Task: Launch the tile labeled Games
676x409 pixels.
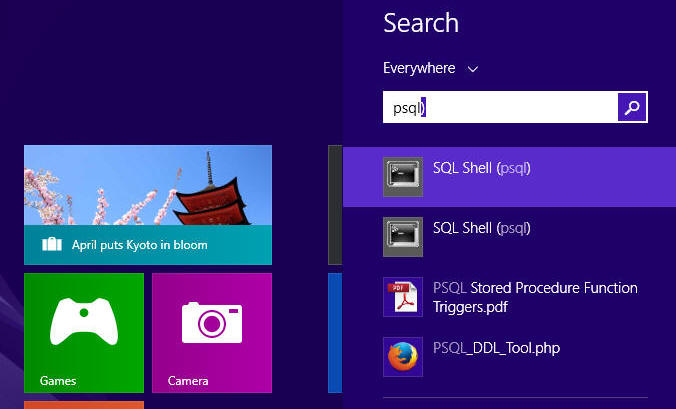Action: click(x=83, y=333)
